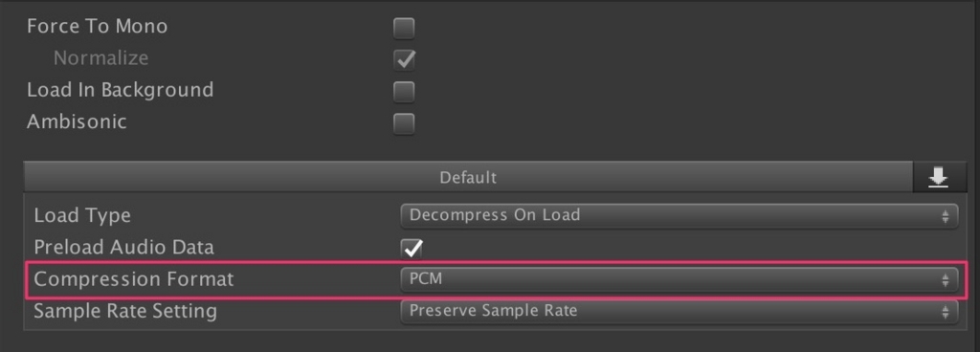
Task: Click the Compression Format dropdown arrows
Action: pos(945,279)
